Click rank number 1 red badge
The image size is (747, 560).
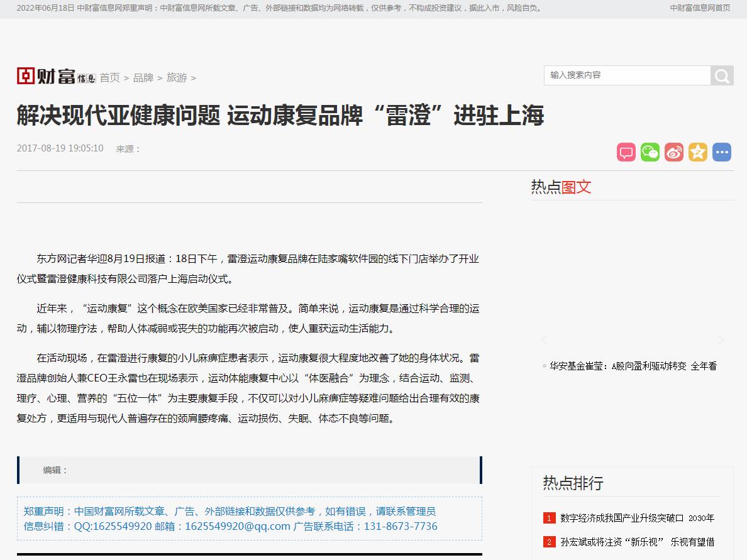pos(549,518)
